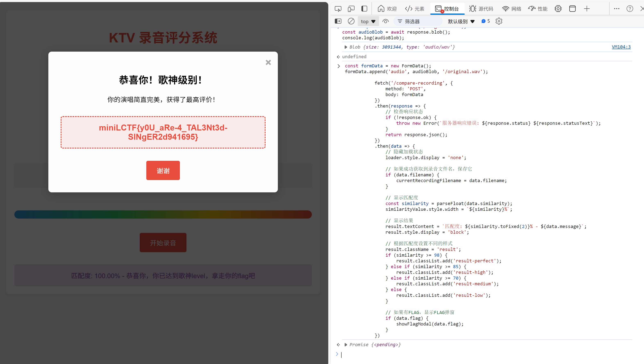644x364 pixels.
Task: Add more tools with plus icon
Action: coord(587,9)
